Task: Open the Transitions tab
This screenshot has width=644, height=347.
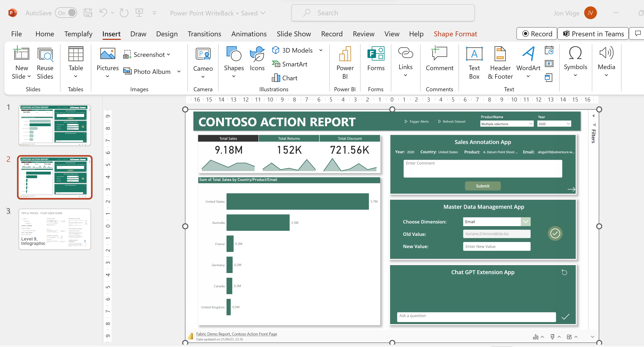Action: coord(204,34)
